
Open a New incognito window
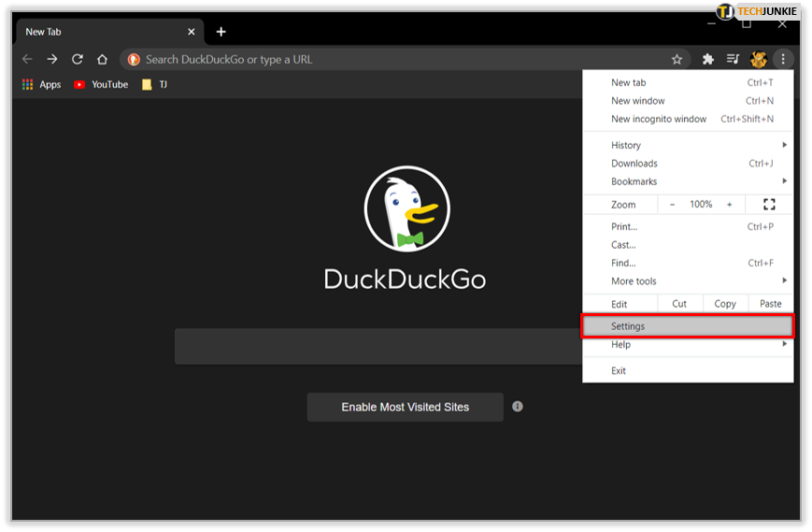pyautogui.click(x=688, y=119)
